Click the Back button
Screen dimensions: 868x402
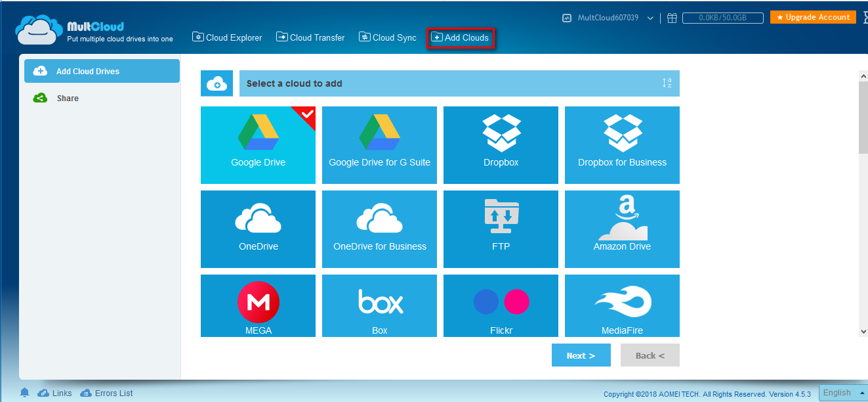click(650, 355)
